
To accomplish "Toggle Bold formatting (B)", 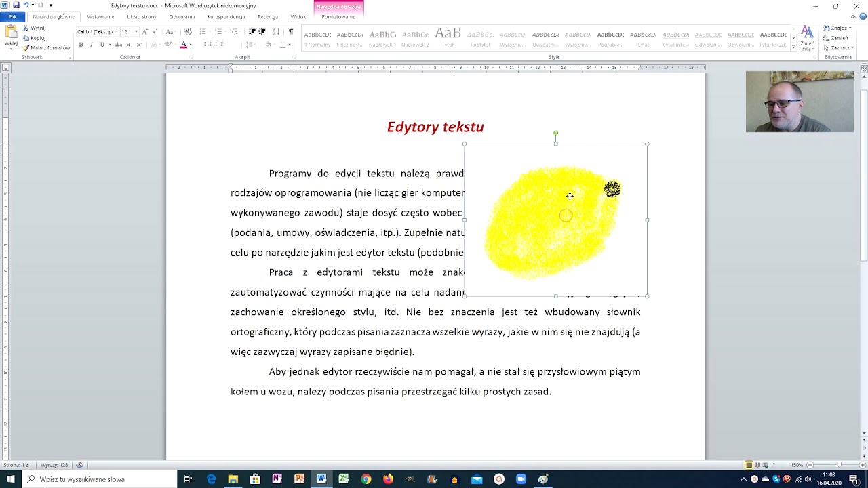I will [x=81, y=45].
